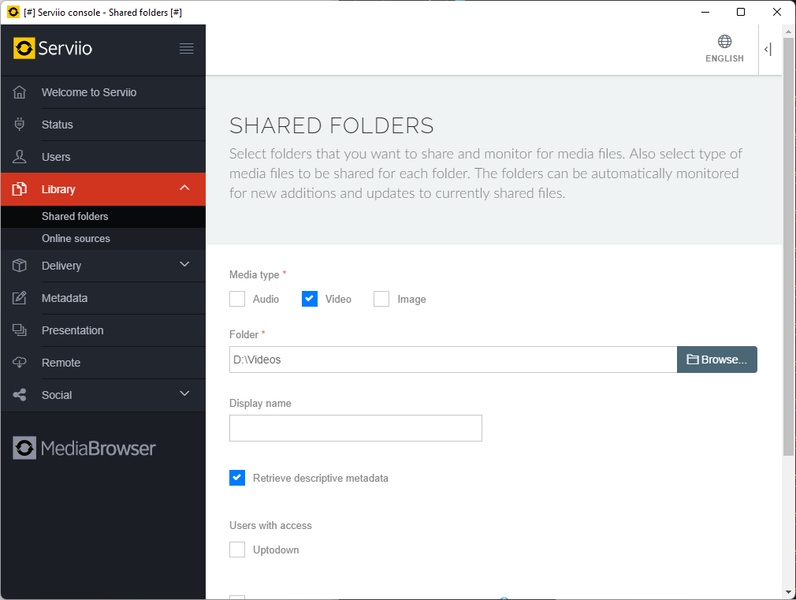Click the cloud icon next to Remote

pos(19,362)
